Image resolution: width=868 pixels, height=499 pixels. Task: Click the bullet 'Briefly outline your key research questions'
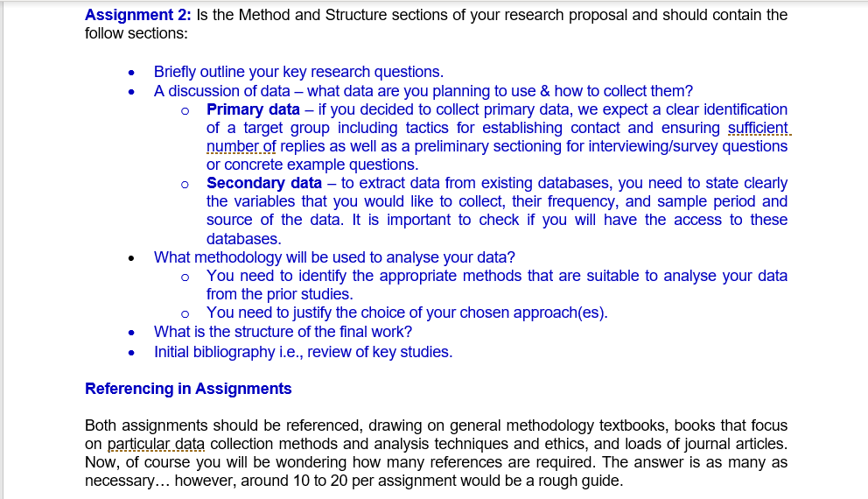[x=299, y=72]
